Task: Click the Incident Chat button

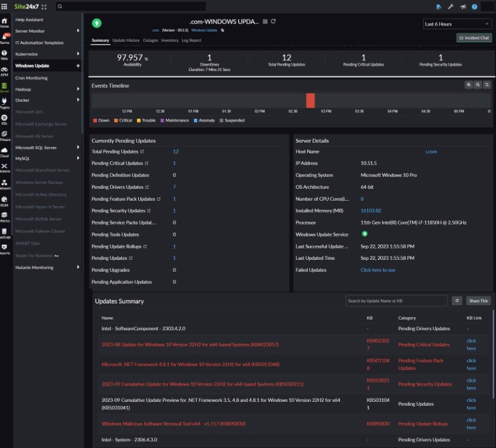Action: (474, 38)
